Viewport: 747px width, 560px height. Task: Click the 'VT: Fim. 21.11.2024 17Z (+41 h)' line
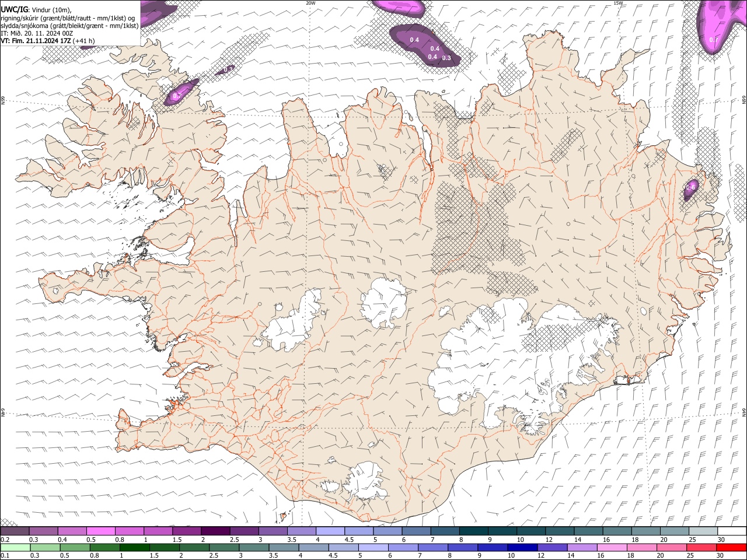(x=48, y=41)
